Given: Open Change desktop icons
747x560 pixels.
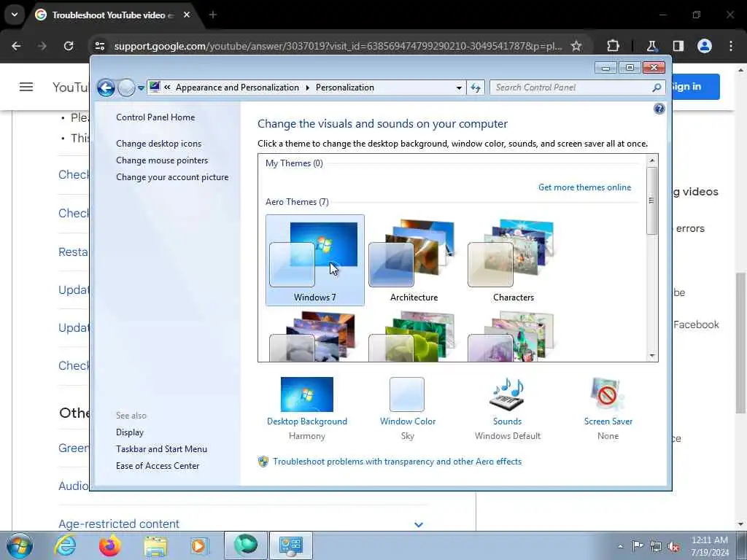Looking at the screenshot, I should tap(158, 144).
